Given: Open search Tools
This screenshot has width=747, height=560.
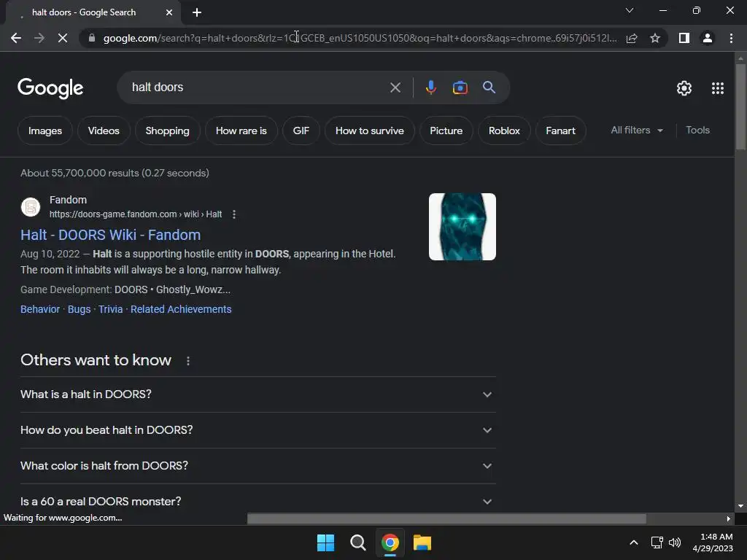Looking at the screenshot, I should pos(697,130).
